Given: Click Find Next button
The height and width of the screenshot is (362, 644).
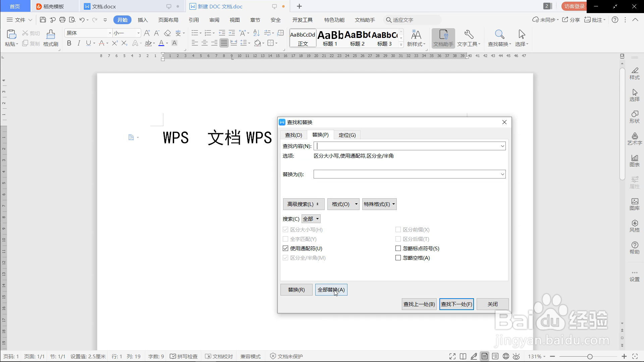Looking at the screenshot, I should pyautogui.click(x=457, y=304).
